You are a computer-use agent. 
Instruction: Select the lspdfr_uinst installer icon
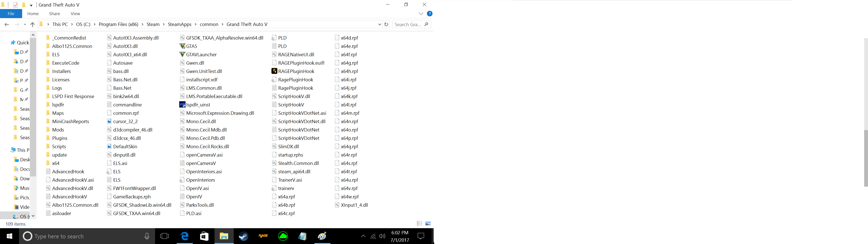[182, 105]
